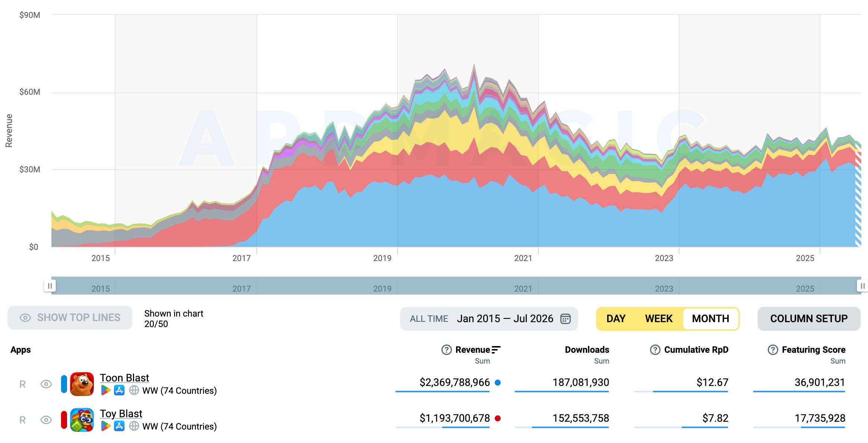Sort by Downloads column header
868x443 pixels.
pos(587,350)
